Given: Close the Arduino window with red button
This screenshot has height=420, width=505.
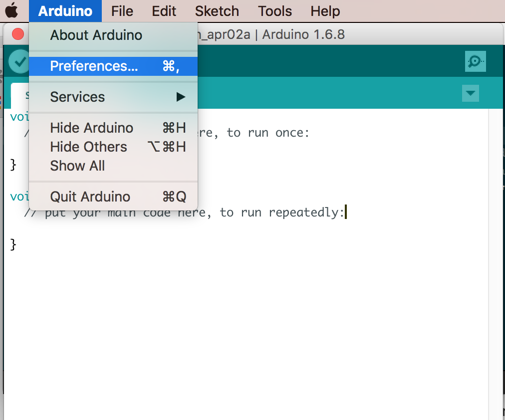Looking at the screenshot, I should point(18,34).
